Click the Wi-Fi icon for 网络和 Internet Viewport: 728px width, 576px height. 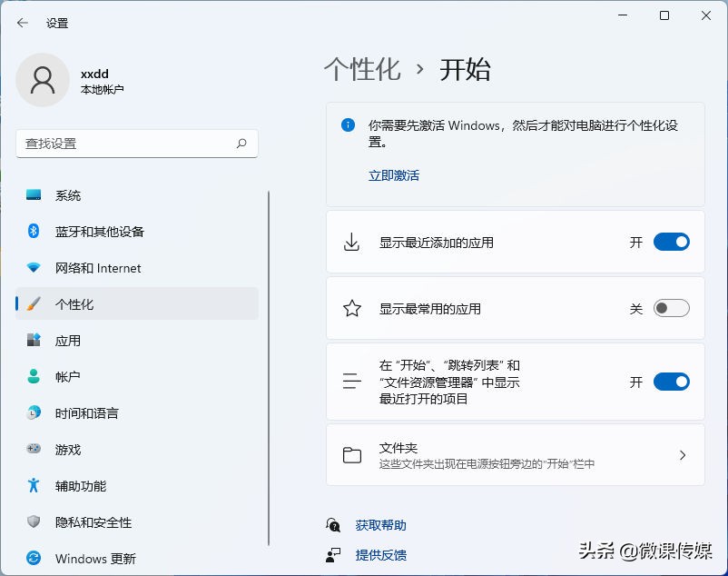coord(34,268)
